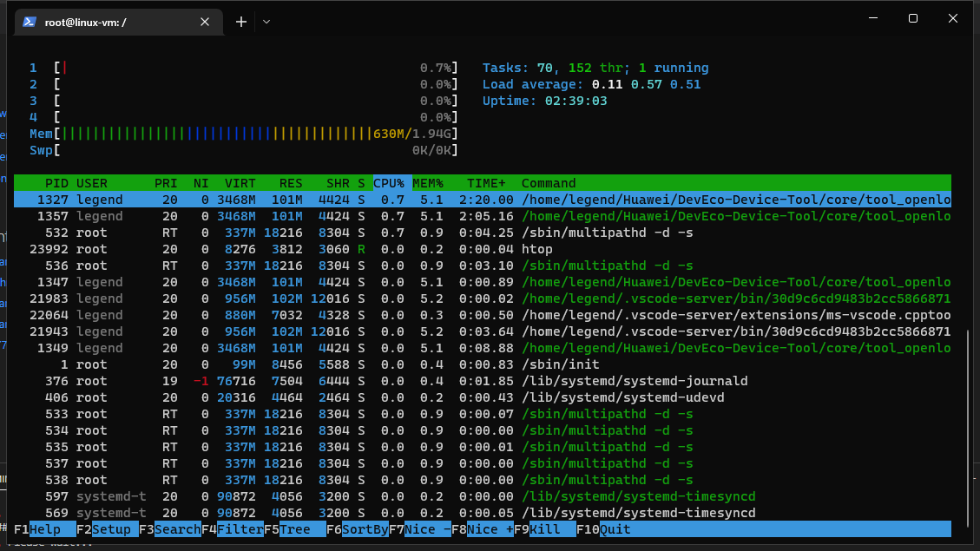Select the systemd-journald process row
Screen dimensions: 980x551
coord(483,381)
